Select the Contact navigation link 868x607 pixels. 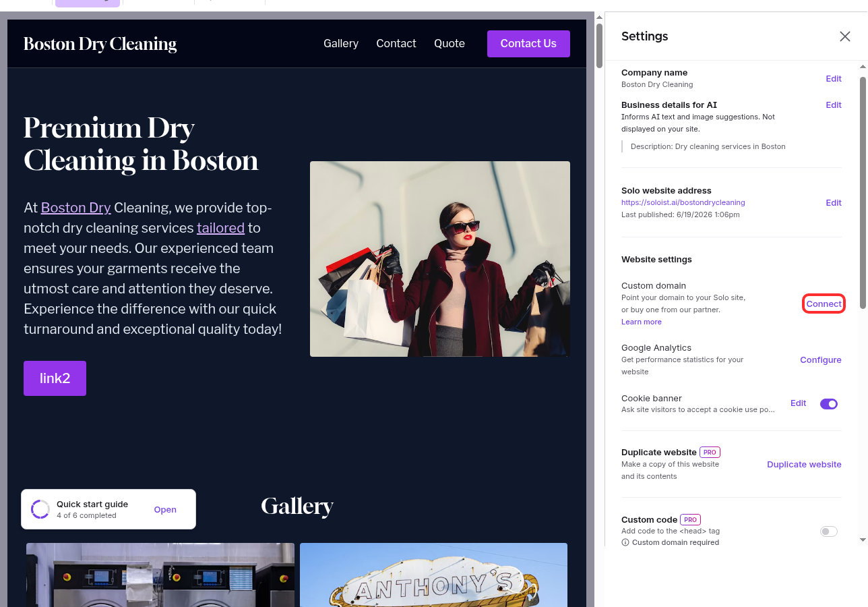396,43
